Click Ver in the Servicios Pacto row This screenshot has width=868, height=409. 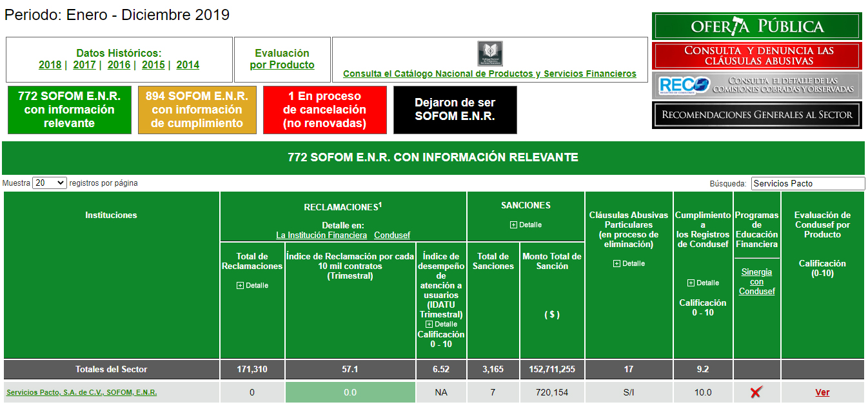point(822,392)
